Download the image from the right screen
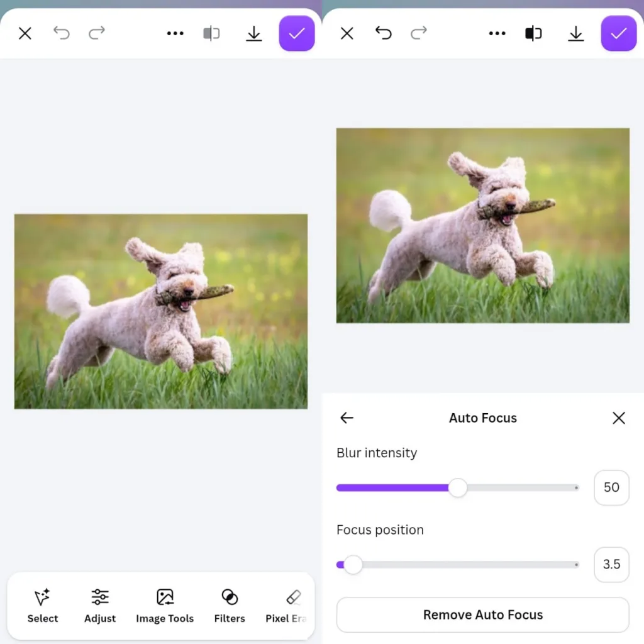Screen dimensions: 644x644 [x=576, y=34]
